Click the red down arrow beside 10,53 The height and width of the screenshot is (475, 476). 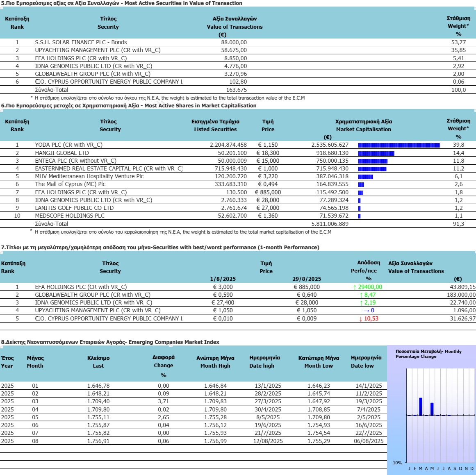click(361, 319)
